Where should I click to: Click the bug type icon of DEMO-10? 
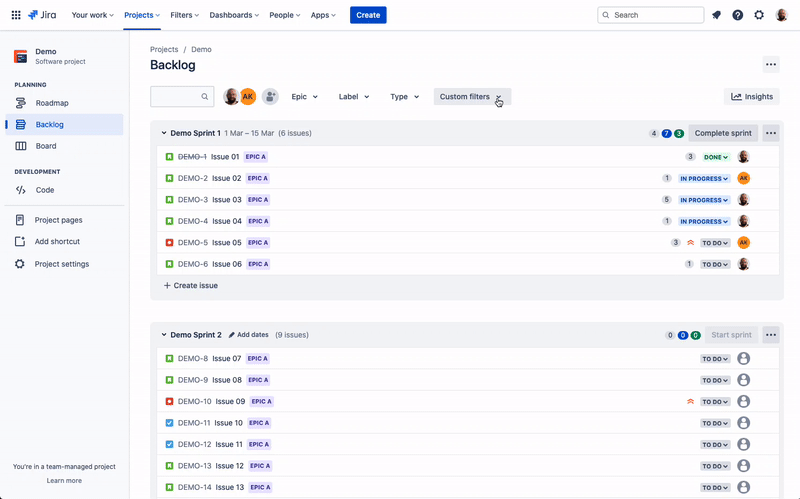[169, 402]
